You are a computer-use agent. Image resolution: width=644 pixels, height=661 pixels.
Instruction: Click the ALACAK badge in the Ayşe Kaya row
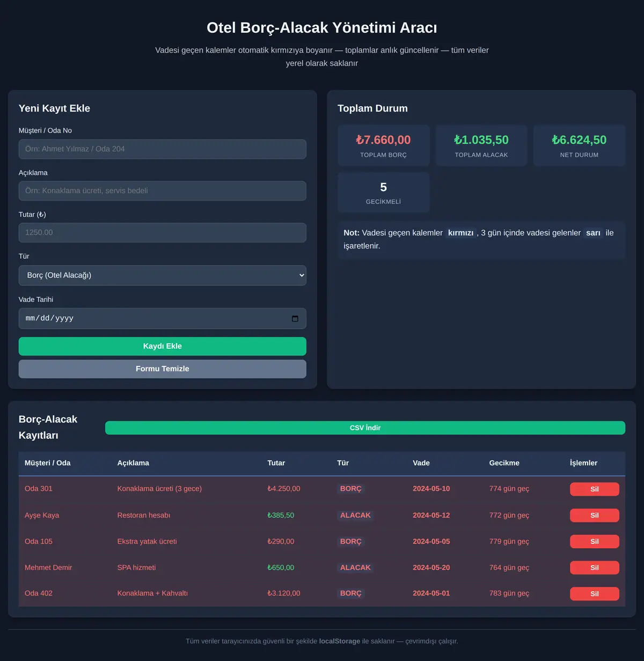(355, 515)
